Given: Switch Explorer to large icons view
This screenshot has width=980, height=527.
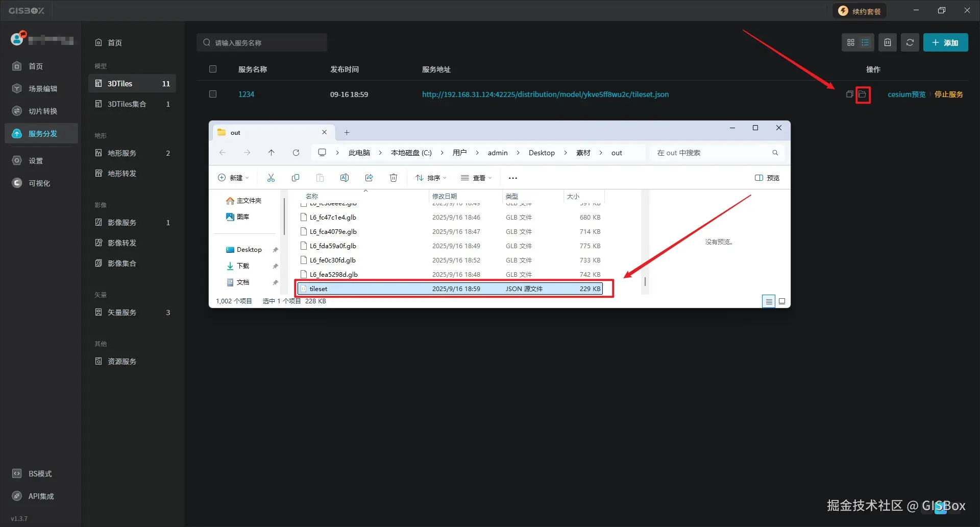Looking at the screenshot, I should click(x=782, y=301).
